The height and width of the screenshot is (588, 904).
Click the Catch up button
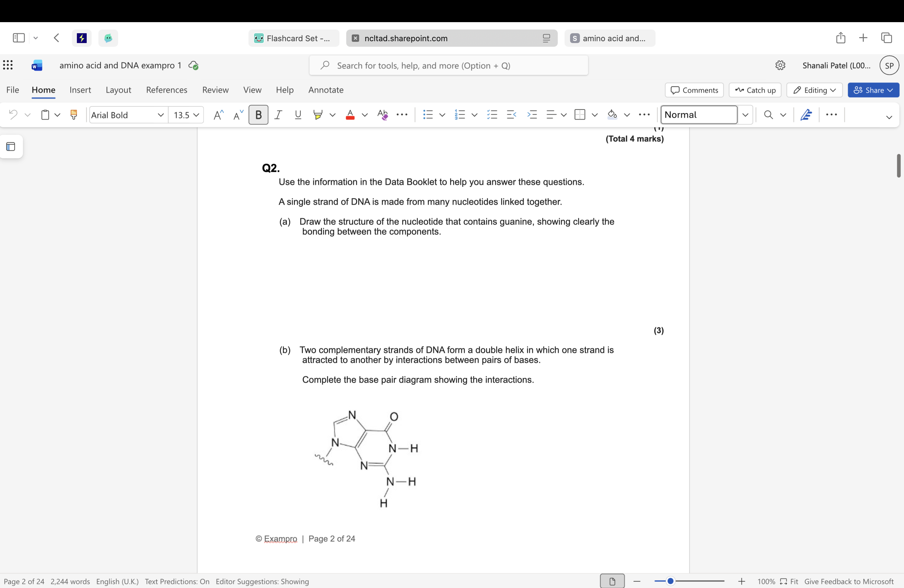755,90
